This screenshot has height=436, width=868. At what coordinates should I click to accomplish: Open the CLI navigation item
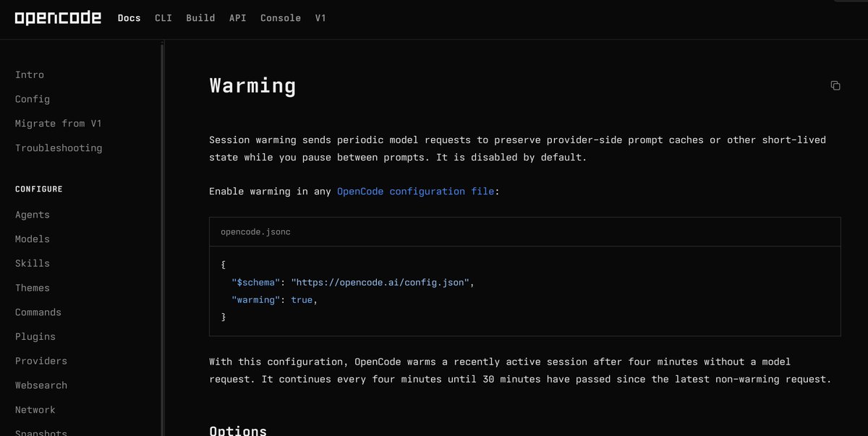163,18
